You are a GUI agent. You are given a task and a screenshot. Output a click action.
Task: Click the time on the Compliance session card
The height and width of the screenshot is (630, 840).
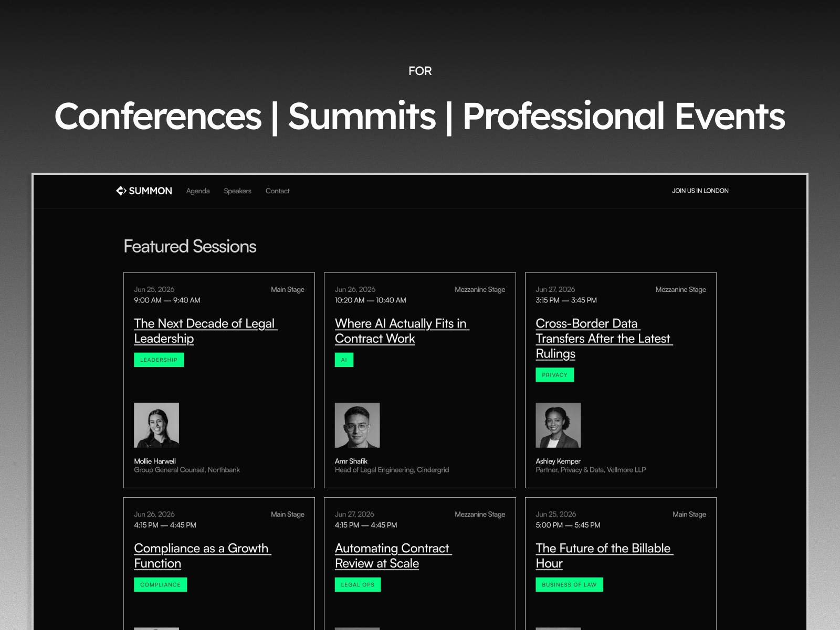click(165, 525)
